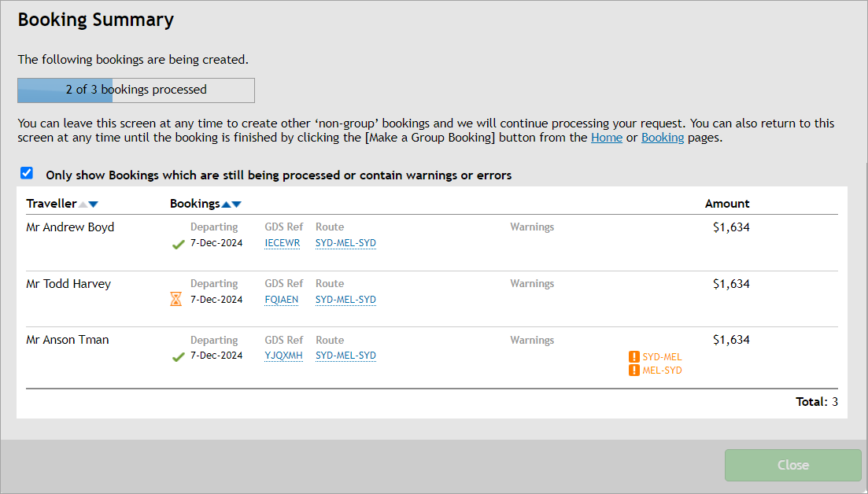Open the Booking page link
Image resolution: width=868 pixels, height=494 pixels.
(x=663, y=138)
